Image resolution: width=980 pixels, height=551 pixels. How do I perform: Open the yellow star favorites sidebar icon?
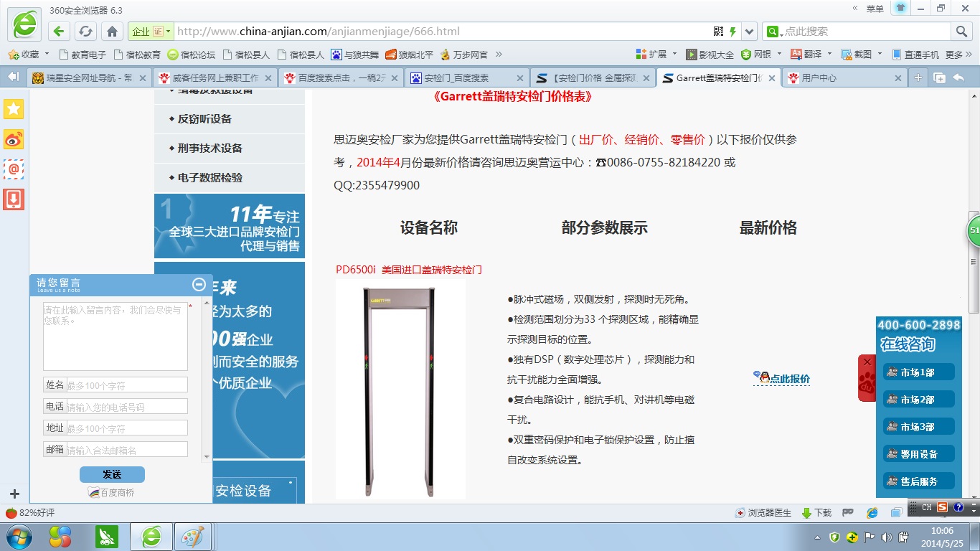(14, 108)
